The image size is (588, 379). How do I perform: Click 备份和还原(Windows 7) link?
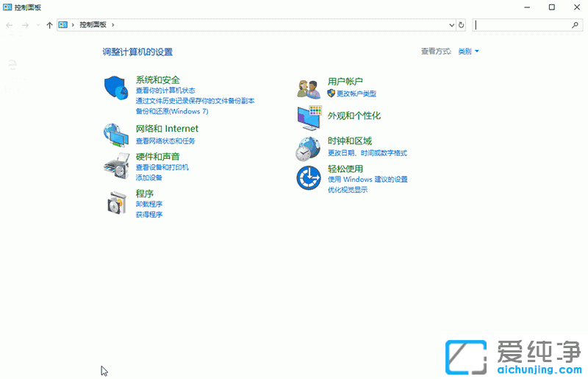[172, 111]
